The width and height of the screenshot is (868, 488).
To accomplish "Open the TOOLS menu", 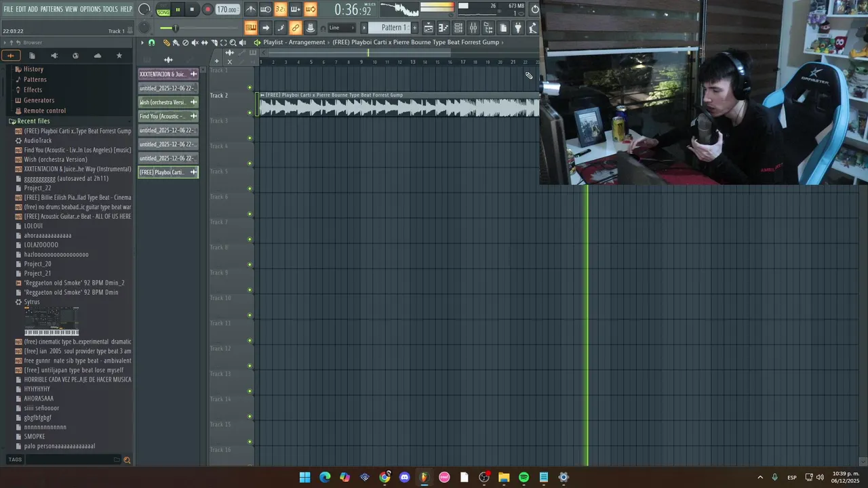I will coord(110,9).
